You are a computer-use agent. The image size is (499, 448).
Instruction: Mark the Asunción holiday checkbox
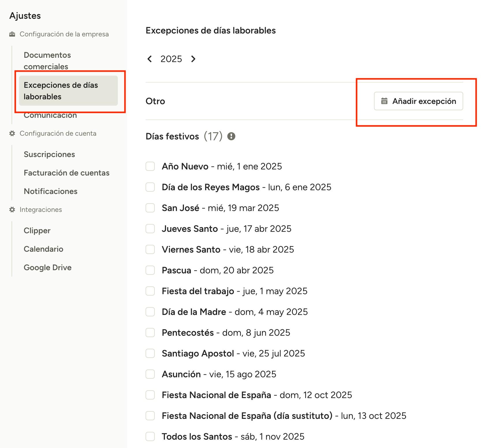[x=150, y=374]
